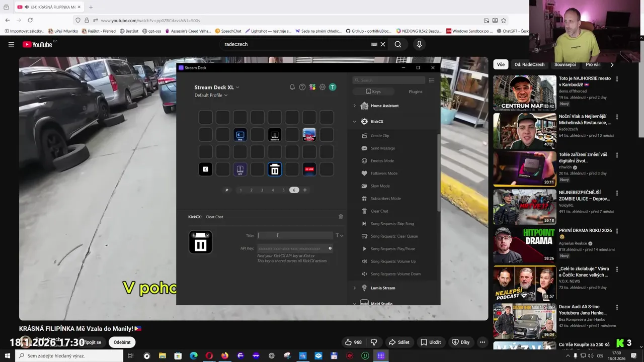Screen dimensions: 644x362
Task: Open File Explorer from the taskbar
Action: point(163,356)
